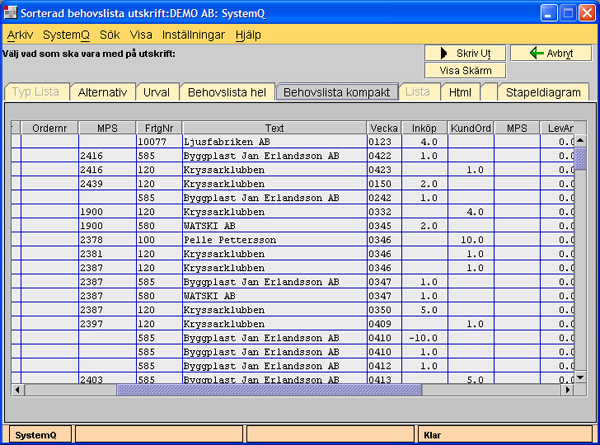The image size is (600, 445).
Task: Switch to the Urval tab
Action: pos(157,92)
